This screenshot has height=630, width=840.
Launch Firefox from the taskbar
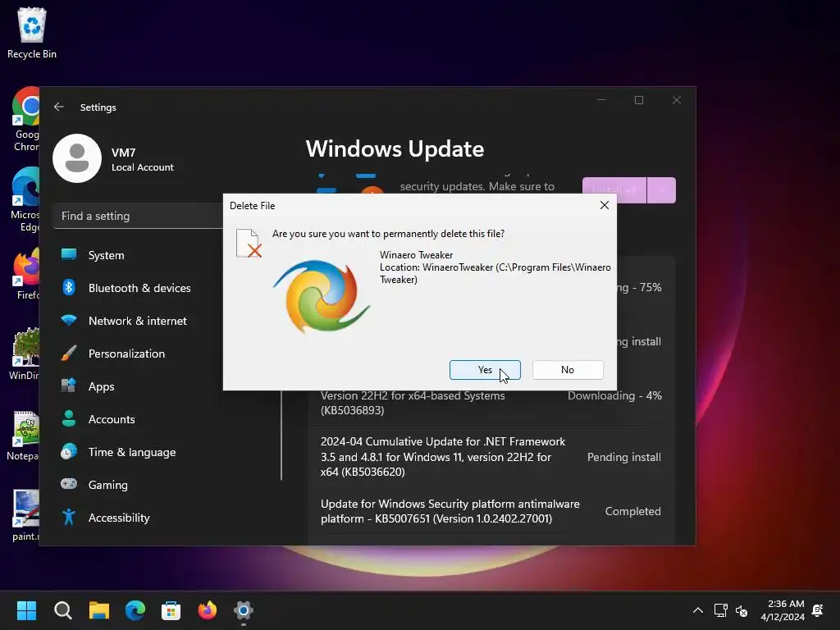click(208, 610)
